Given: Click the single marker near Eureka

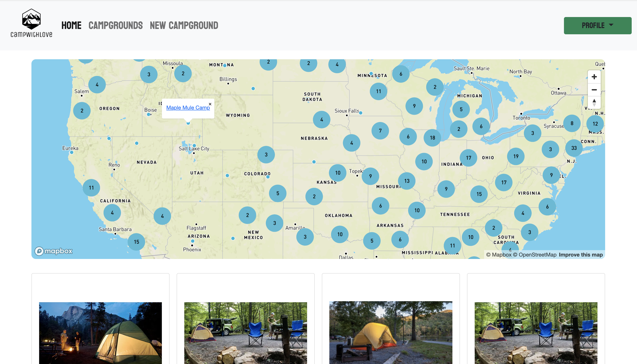Looking at the screenshot, I should (72, 152).
